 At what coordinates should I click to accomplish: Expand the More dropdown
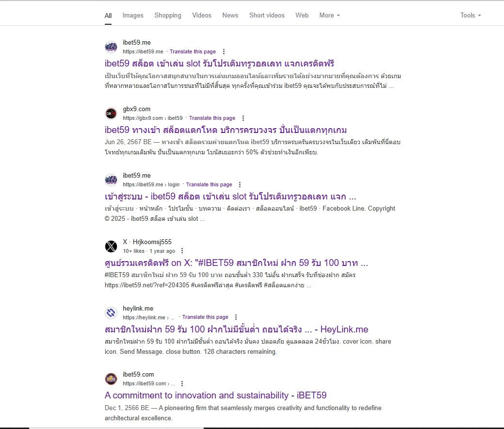click(x=329, y=16)
